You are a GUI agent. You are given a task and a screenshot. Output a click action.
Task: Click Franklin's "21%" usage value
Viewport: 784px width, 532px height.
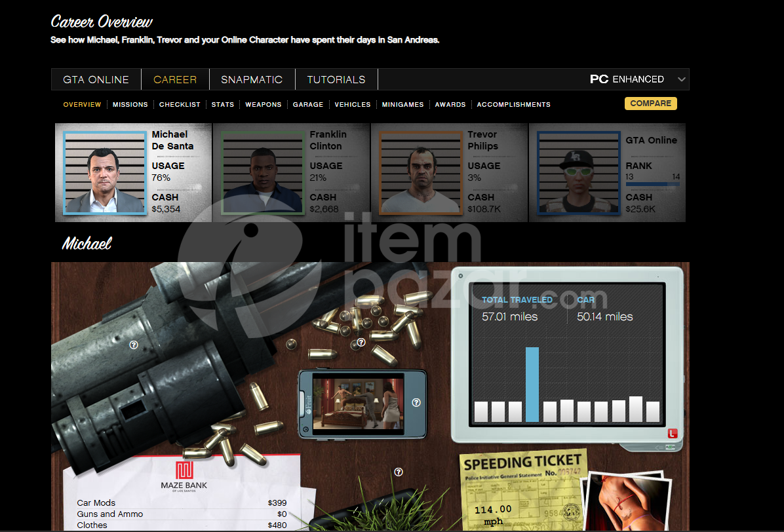tap(318, 178)
